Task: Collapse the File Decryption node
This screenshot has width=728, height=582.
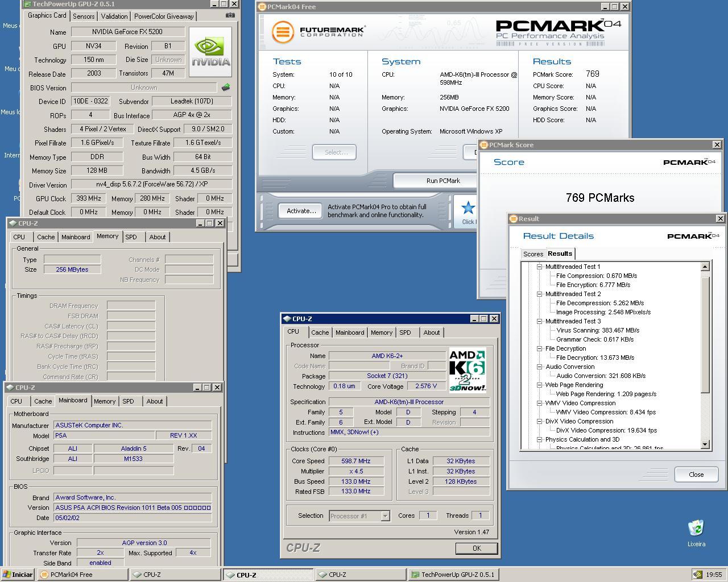Action: 539,348
